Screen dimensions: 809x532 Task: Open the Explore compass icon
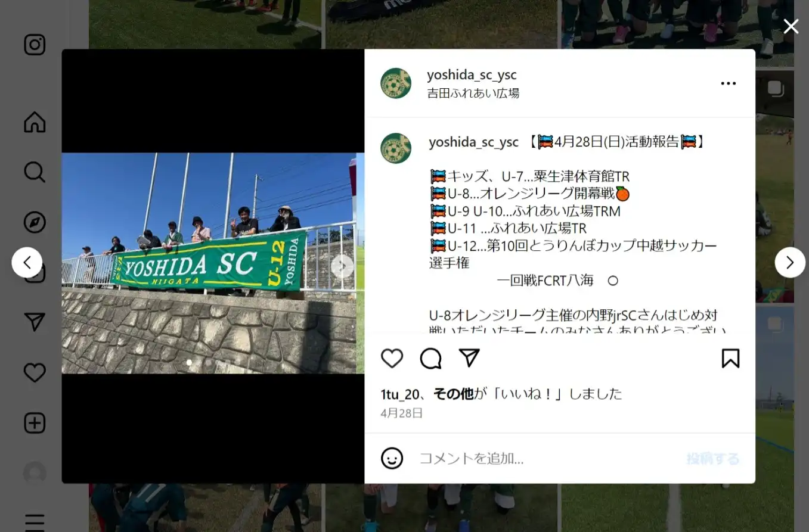coord(35,222)
